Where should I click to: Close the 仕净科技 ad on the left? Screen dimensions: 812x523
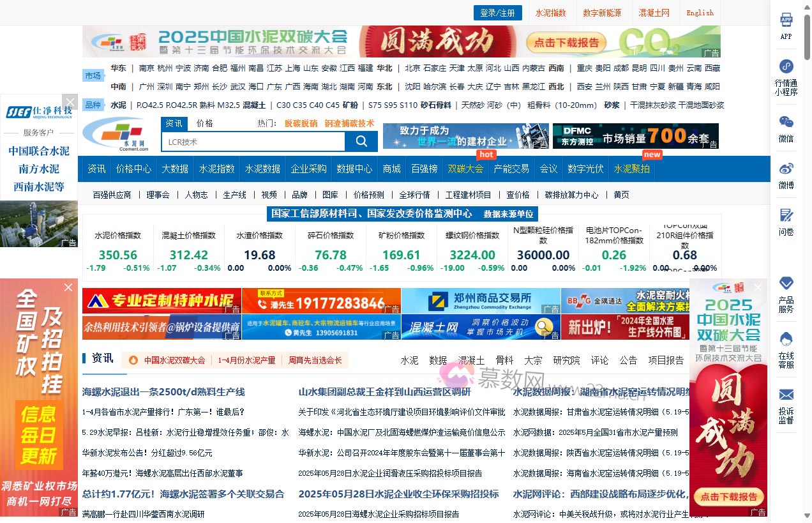tap(70, 101)
